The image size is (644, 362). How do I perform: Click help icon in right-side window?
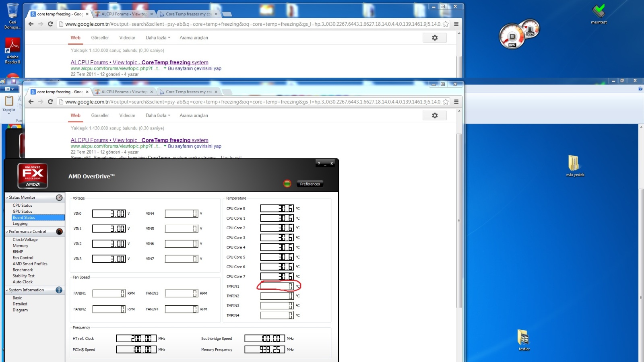(640, 89)
